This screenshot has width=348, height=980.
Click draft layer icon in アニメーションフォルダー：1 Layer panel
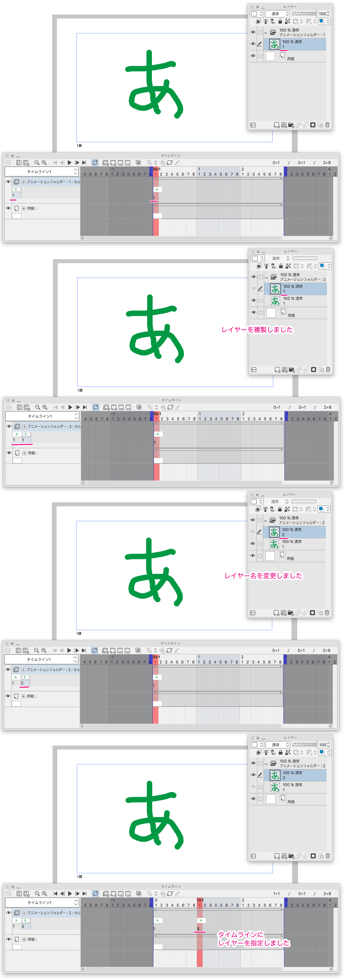(x=273, y=22)
